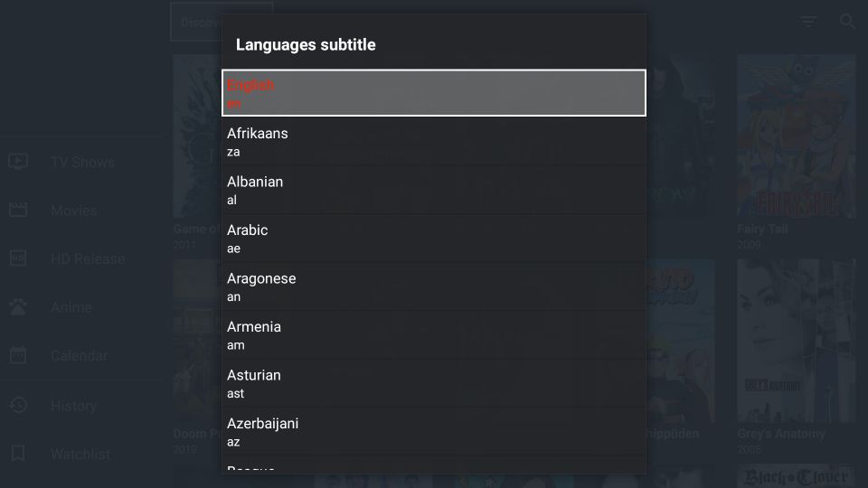
Task: Select Armenia language entry
Action: [433, 335]
